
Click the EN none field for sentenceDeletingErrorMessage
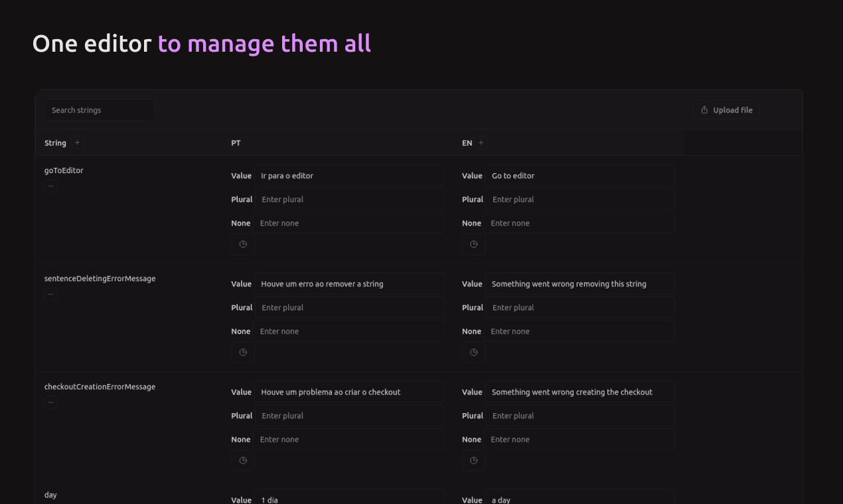pyautogui.click(x=579, y=332)
